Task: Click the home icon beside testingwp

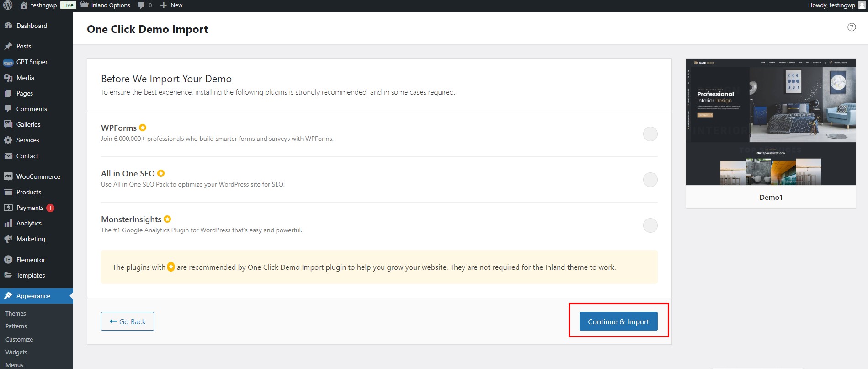Action: (24, 5)
